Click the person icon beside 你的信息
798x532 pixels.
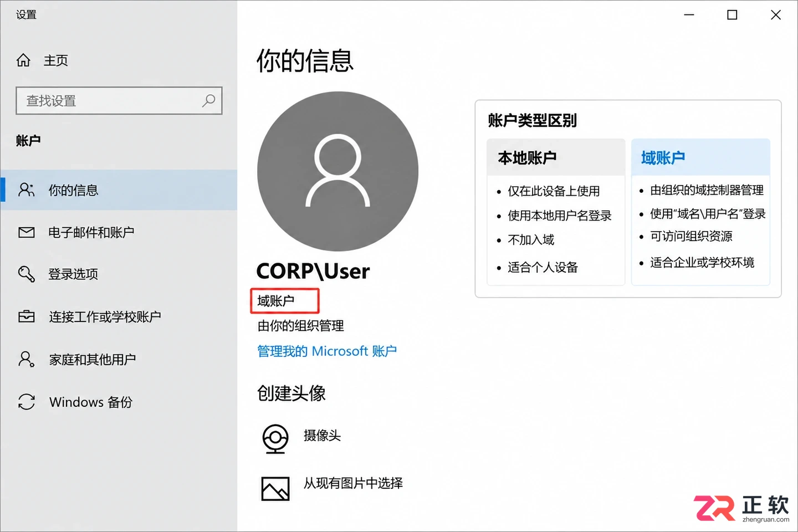tap(26, 190)
